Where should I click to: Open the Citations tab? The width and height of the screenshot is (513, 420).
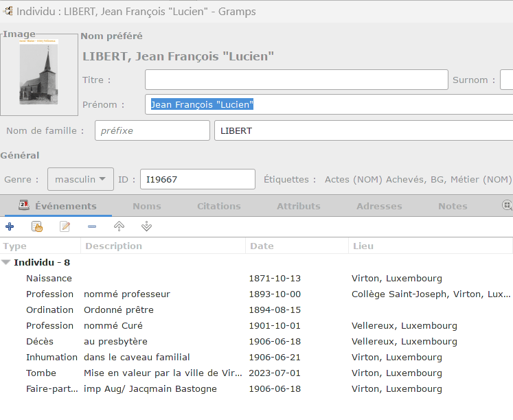(x=219, y=206)
